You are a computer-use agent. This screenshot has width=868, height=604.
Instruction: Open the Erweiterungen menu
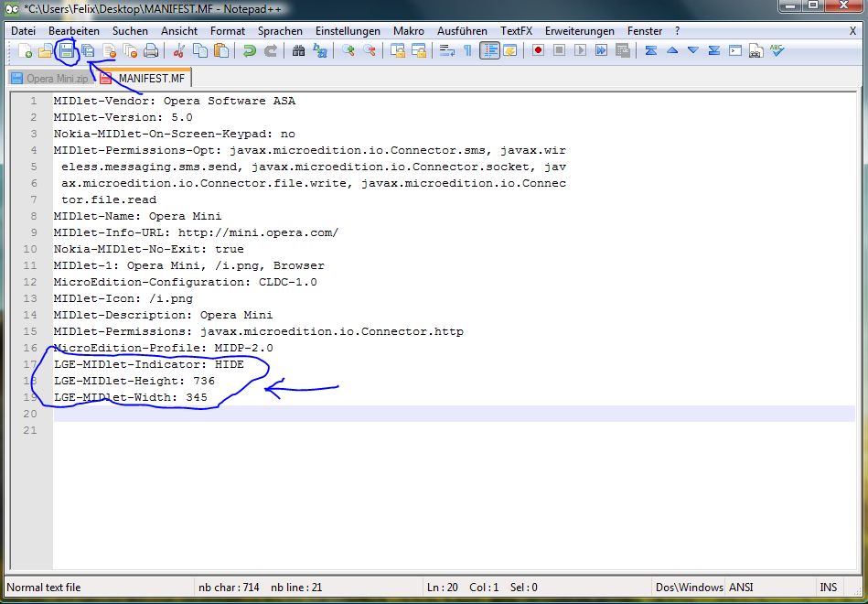click(580, 31)
